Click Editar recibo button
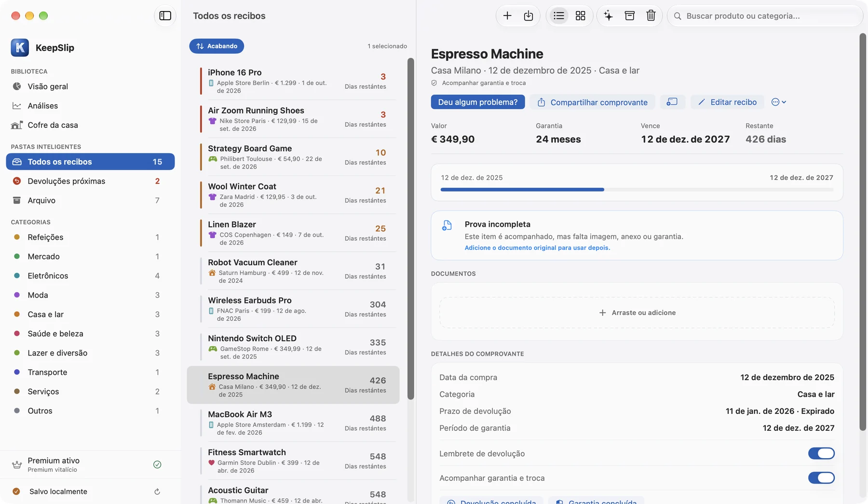 [x=728, y=102]
